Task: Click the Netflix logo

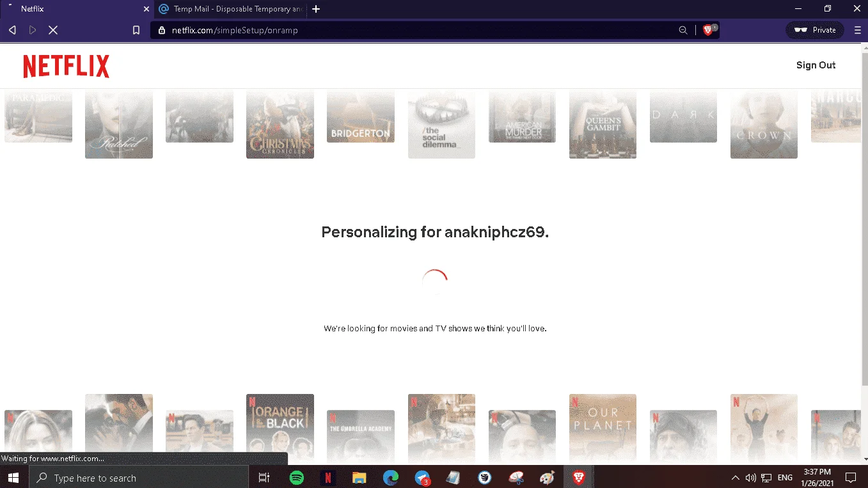Action: [x=67, y=66]
